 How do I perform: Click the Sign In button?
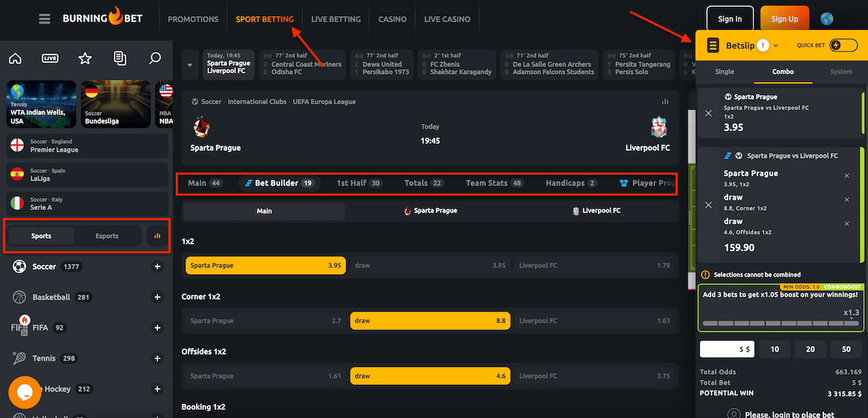point(730,19)
